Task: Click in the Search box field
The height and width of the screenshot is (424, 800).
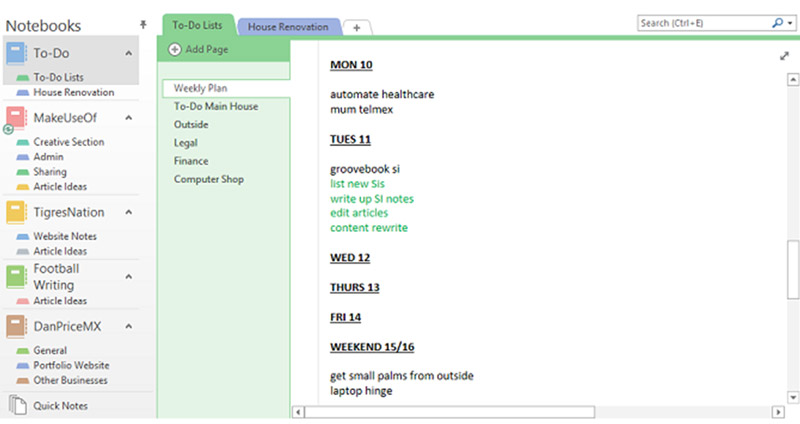Action: pyautogui.click(x=704, y=22)
